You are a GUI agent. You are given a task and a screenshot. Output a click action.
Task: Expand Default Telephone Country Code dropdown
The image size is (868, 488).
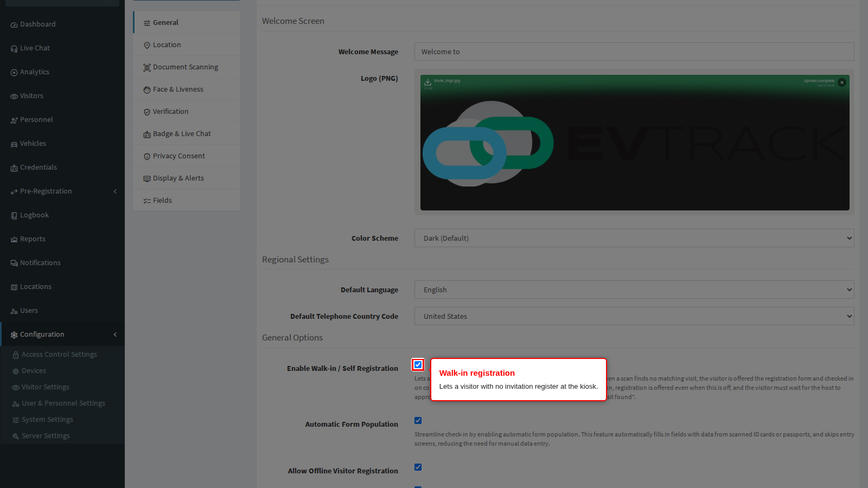(x=634, y=316)
